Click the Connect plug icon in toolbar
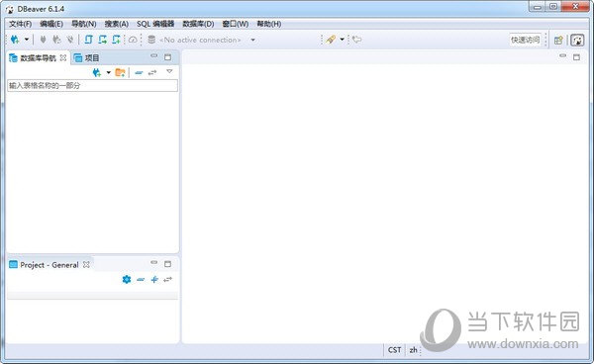594x364 pixels. (43, 40)
